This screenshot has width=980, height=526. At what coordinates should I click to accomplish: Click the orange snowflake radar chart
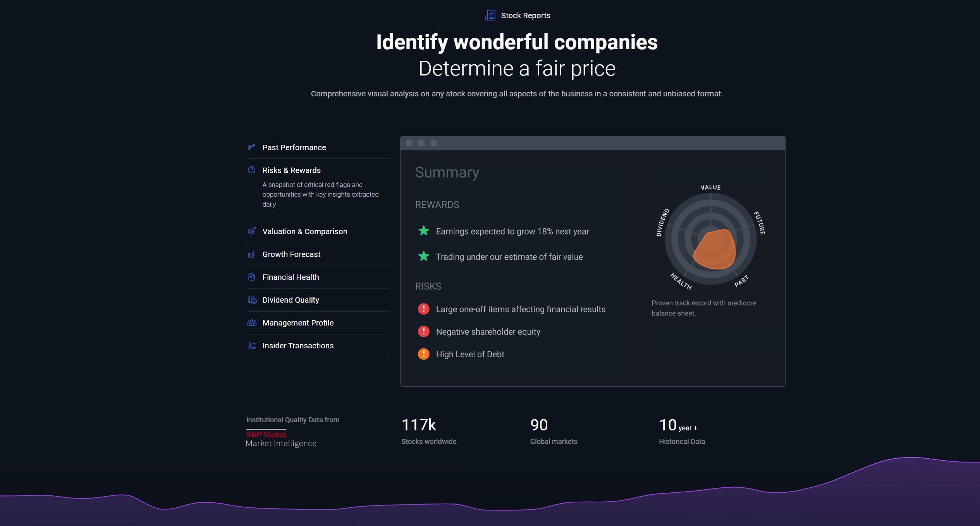point(714,250)
